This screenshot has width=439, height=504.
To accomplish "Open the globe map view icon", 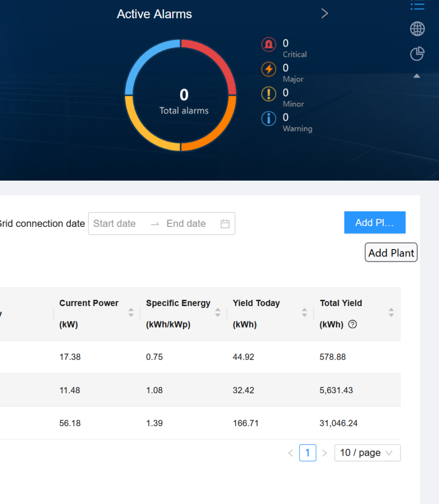I will (417, 29).
